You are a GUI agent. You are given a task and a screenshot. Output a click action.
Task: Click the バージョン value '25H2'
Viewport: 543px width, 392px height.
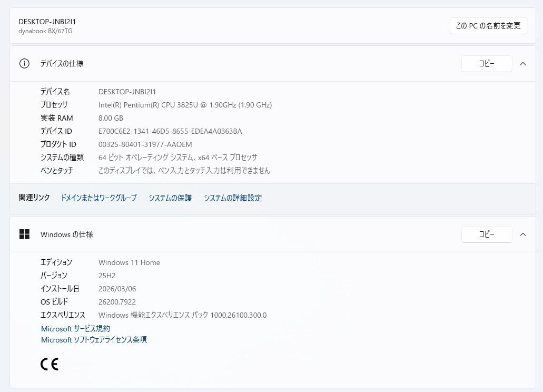[107, 276]
